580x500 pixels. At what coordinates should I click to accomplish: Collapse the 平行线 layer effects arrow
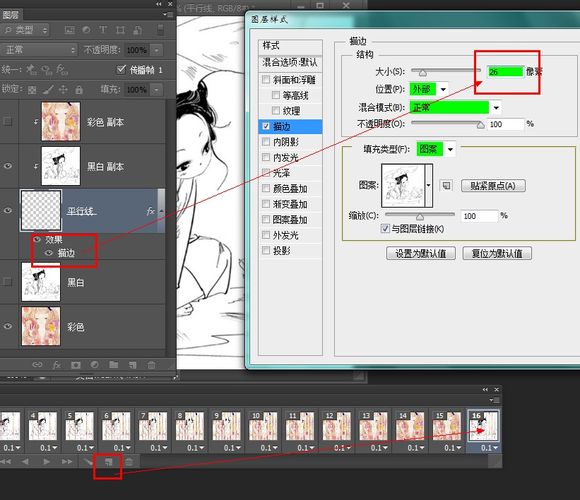click(x=161, y=211)
